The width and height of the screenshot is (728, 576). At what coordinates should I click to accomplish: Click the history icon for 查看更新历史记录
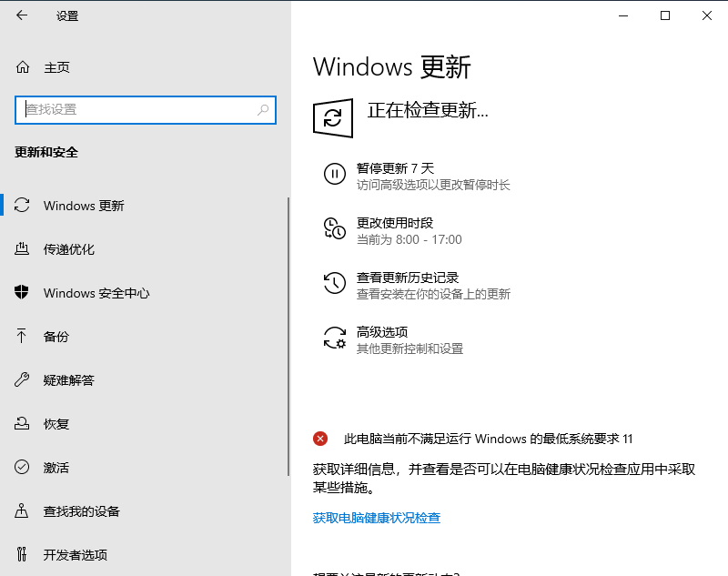[334, 283]
